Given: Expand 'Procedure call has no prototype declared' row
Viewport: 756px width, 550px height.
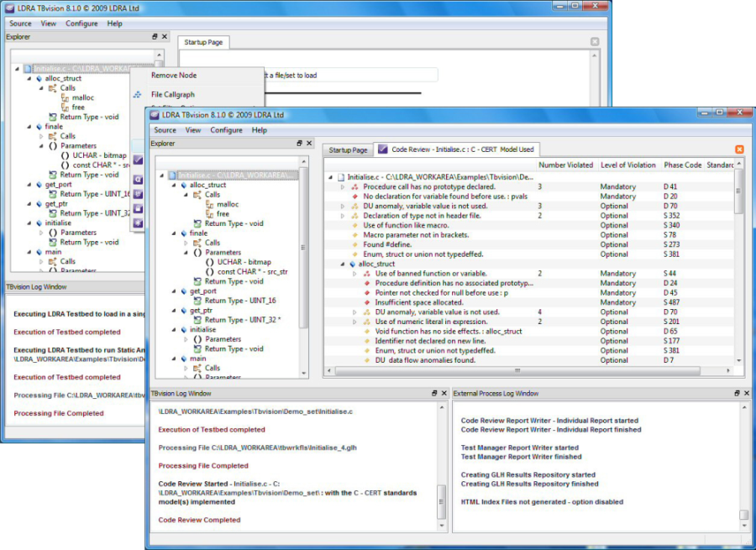Looking at the screenshot, I should pyautogui.click(x=343, y=187).
